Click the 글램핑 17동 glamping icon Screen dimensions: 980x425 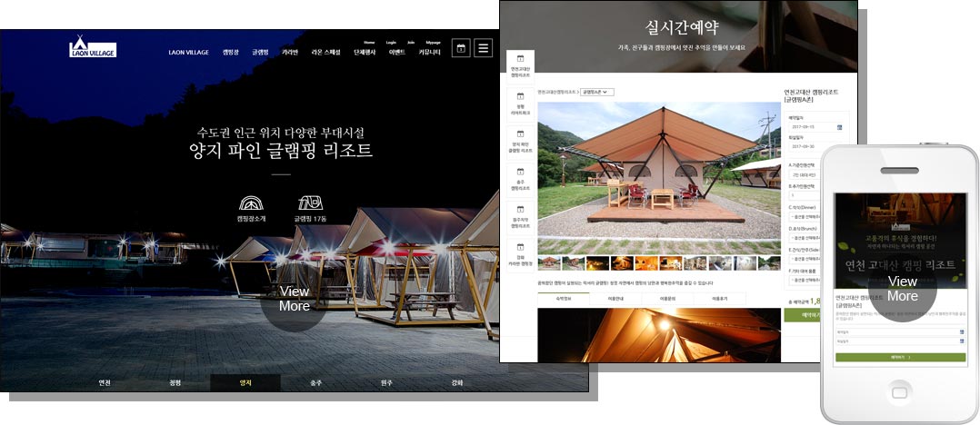(x=310, y=203)
